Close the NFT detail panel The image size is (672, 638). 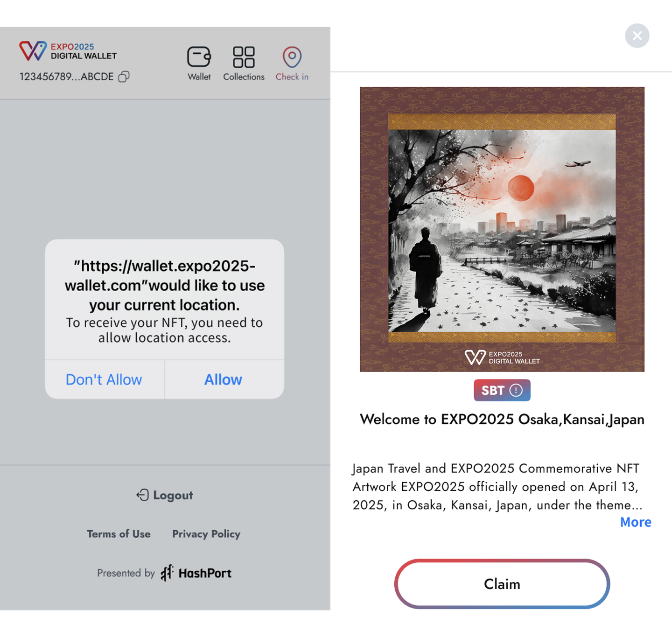(637, 35)
